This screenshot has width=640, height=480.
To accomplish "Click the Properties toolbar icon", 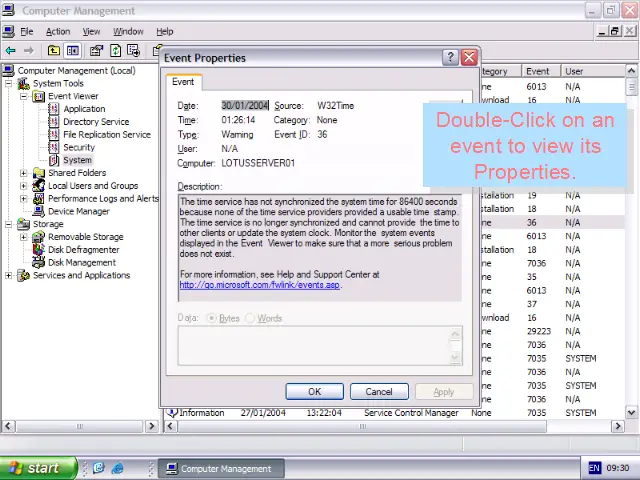I will (x=96, y=51).
